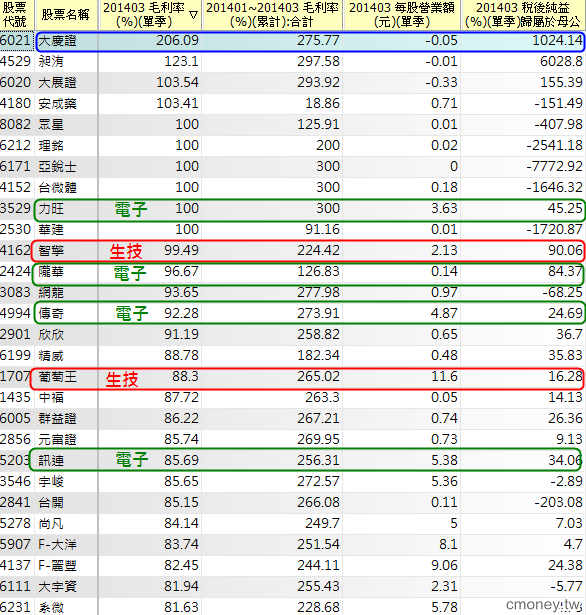586x615 pixels.
Task: Select stock code 4180
Action: click(16, 104)
